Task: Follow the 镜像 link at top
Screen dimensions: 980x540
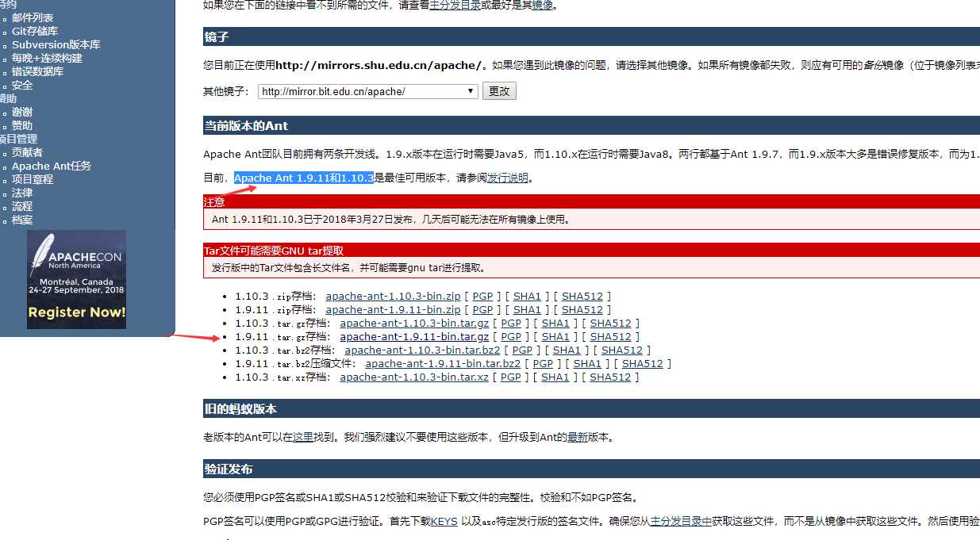Action: (543, 5)
